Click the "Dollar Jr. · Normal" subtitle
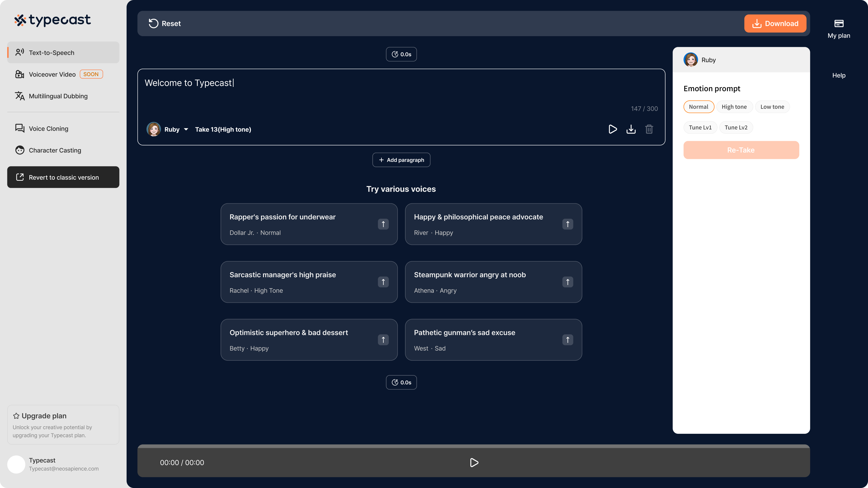 click(255, 233)
